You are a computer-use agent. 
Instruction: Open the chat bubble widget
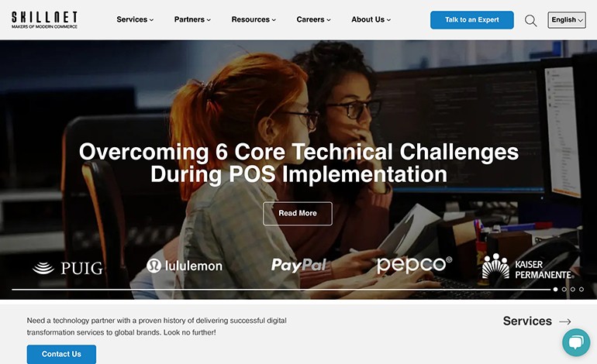576,342
